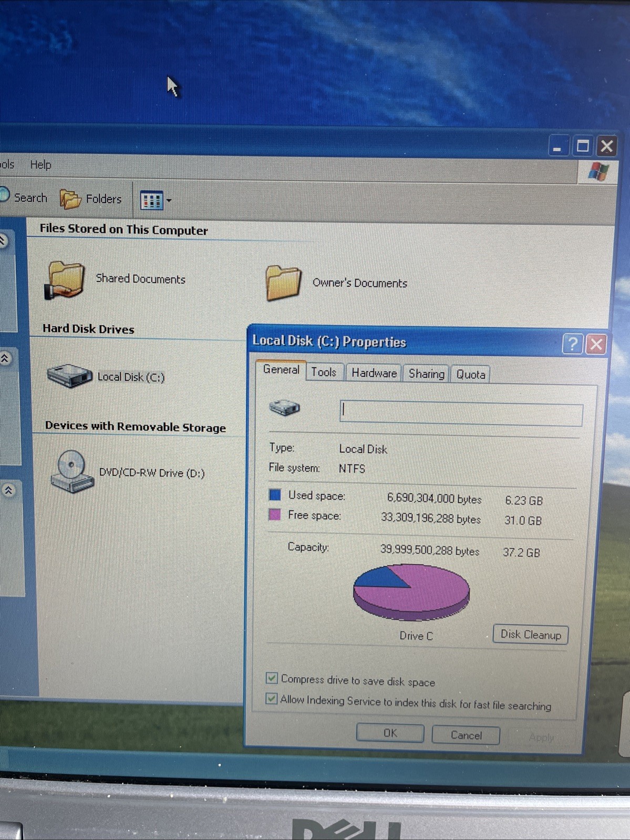Select the Local Disk (C:) drive icon
630x840 pixels.
pos(69,376)
